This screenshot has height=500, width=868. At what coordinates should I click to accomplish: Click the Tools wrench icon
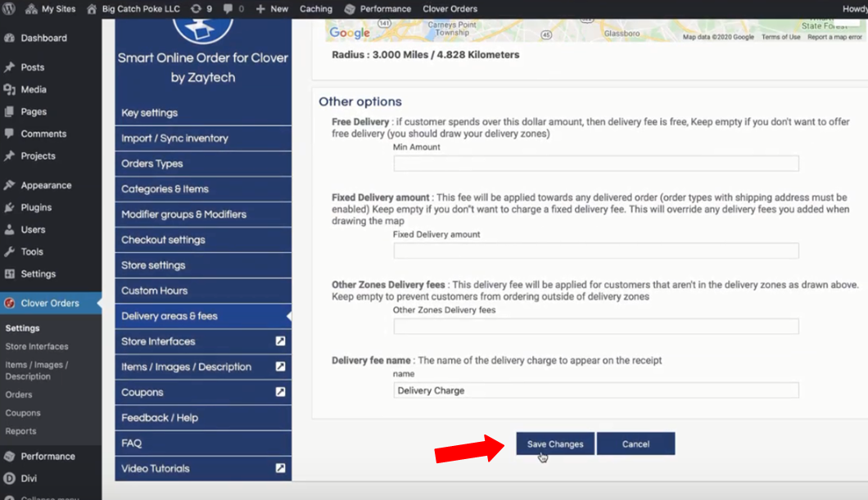9,252
